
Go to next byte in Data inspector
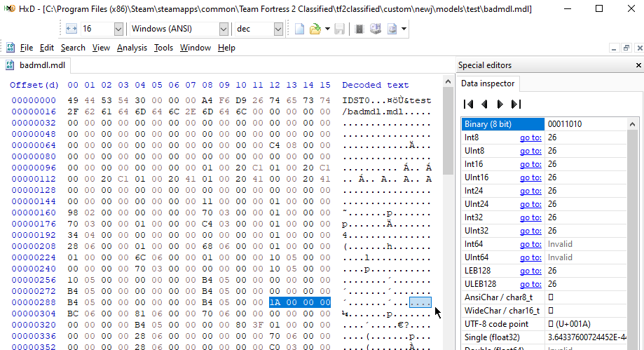click(500, 104)
